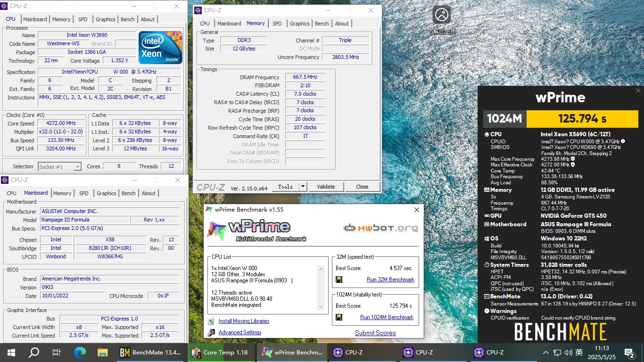Viewport: 644px width, 362px height.
Task: Select the Mainboard tab in CPU-Z Memory window
Action: pyautogui.click(x=229, y=24)
